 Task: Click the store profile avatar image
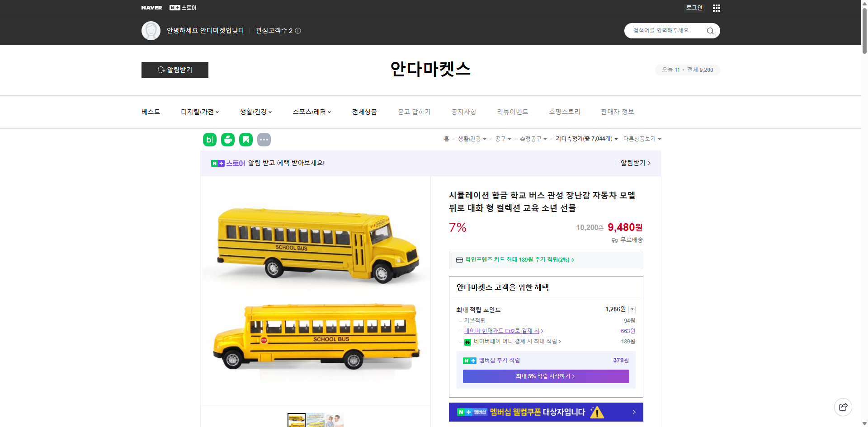click(151, 30)
